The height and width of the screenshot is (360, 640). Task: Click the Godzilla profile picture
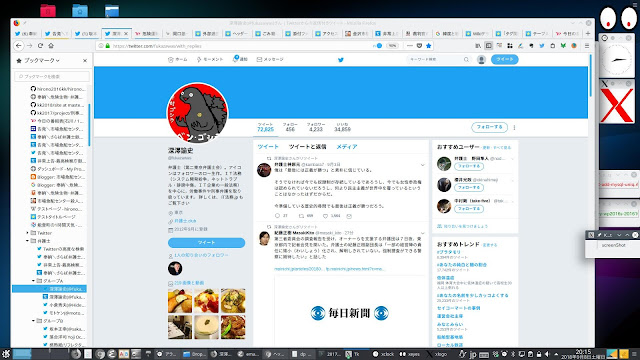pos(198,113)
